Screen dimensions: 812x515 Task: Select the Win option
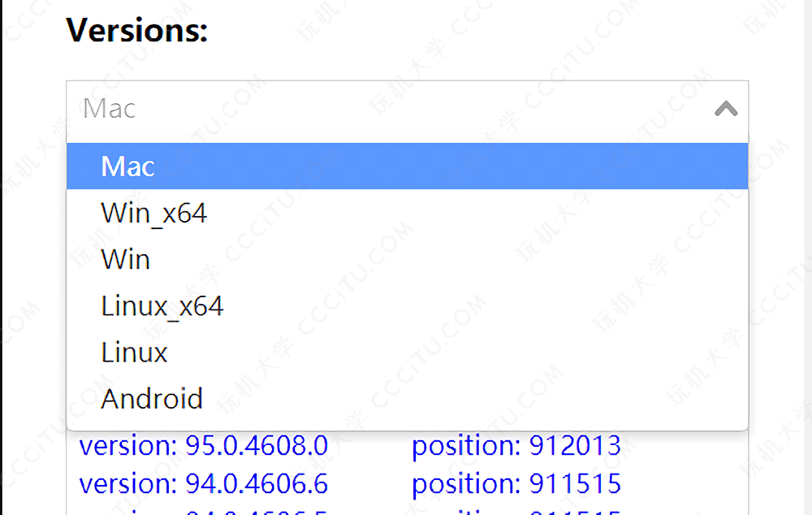pyautogui.click(x=126, y=259)
